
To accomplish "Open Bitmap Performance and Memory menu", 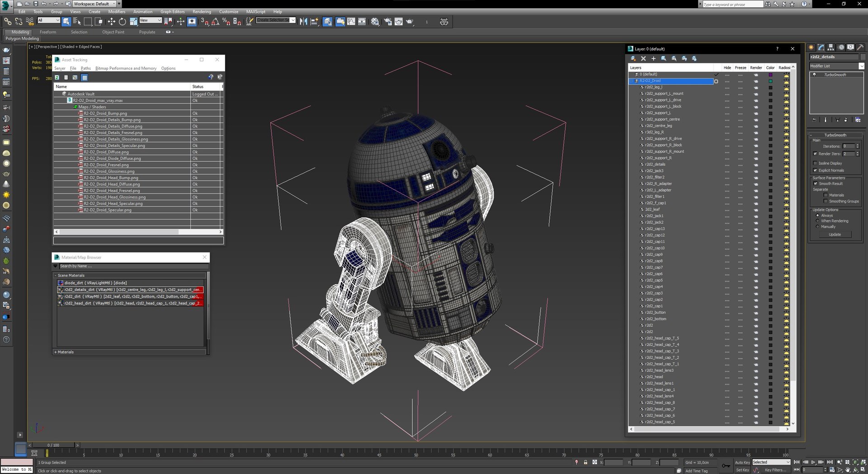I will pos(126,68).
